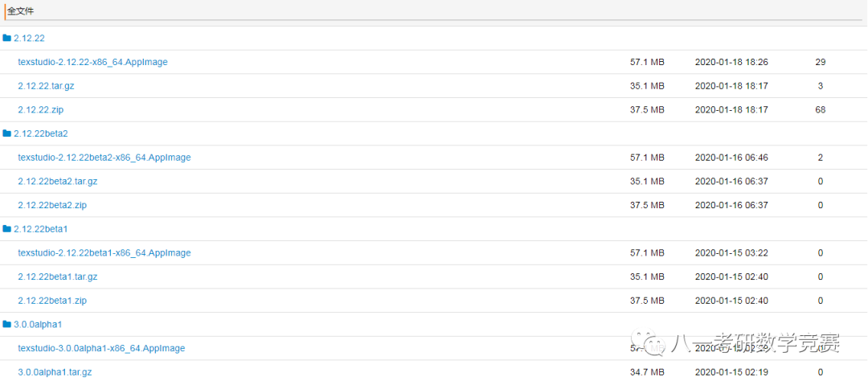Screen dimensions: 868x381
Task: Collapse the 2.12.22beta2 folder entry
Action: (40, 133)
